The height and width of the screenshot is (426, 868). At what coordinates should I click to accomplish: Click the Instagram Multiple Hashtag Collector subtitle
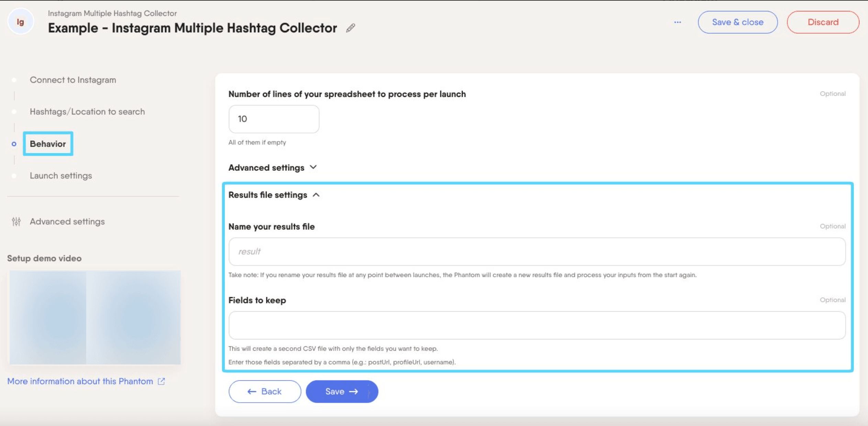(112, 13)
